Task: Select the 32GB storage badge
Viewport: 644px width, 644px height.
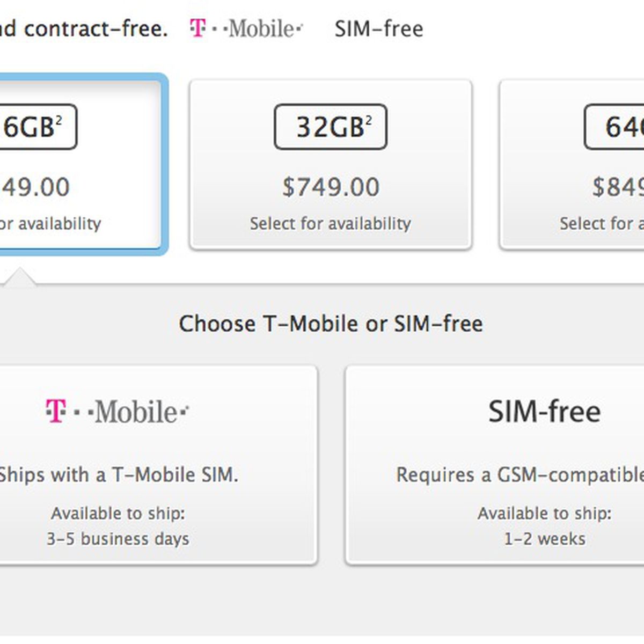Action: pyautogui.click(x=331, y=127)
